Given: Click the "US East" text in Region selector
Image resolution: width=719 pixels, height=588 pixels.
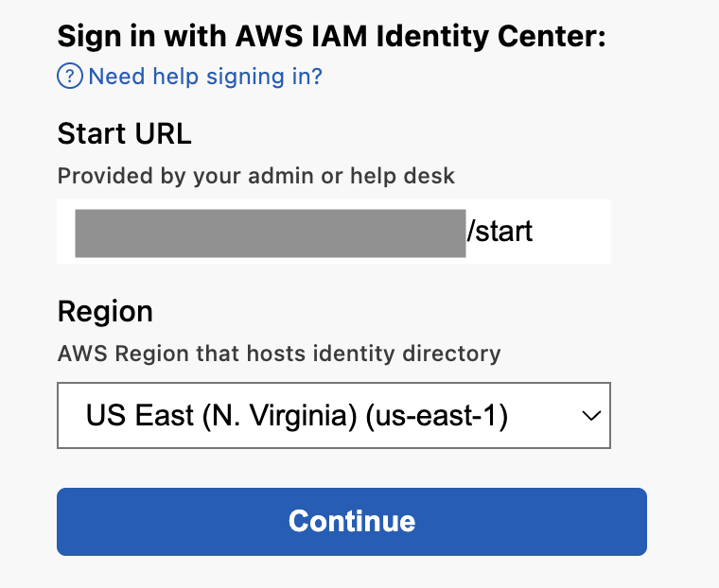Looking at the screenshot, I should click(140, 416).
